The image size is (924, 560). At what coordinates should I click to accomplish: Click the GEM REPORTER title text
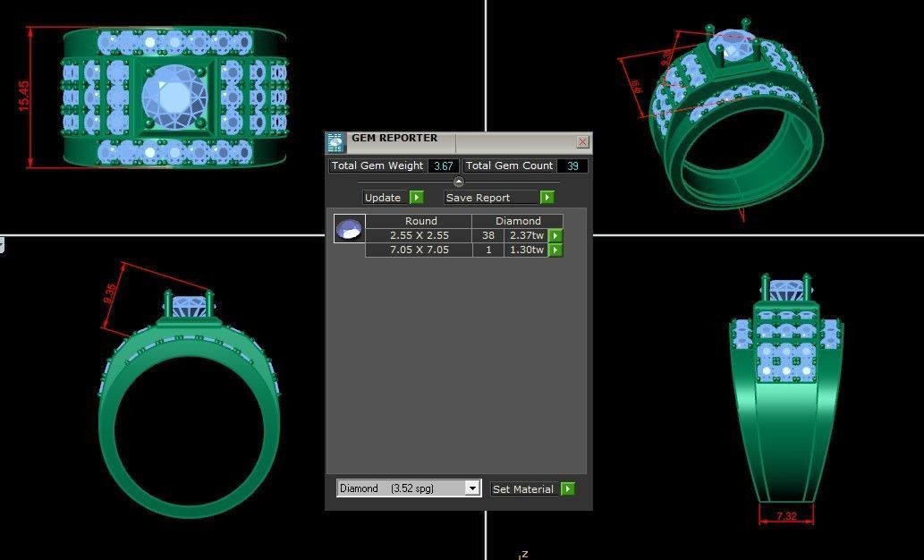tap(394, 138)
